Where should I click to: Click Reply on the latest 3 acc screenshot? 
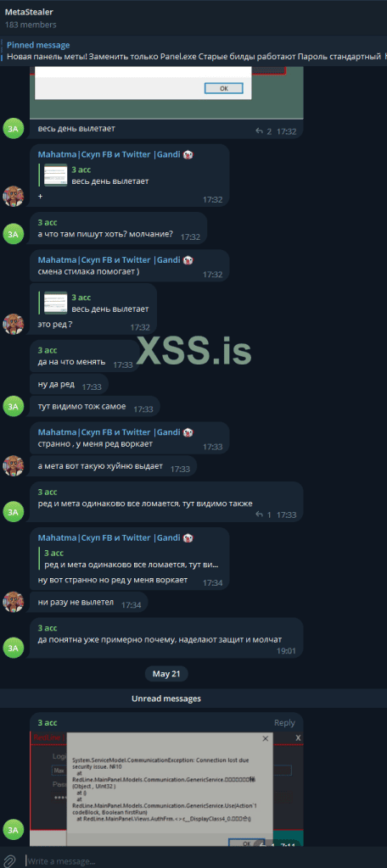(x=284, y=722)
